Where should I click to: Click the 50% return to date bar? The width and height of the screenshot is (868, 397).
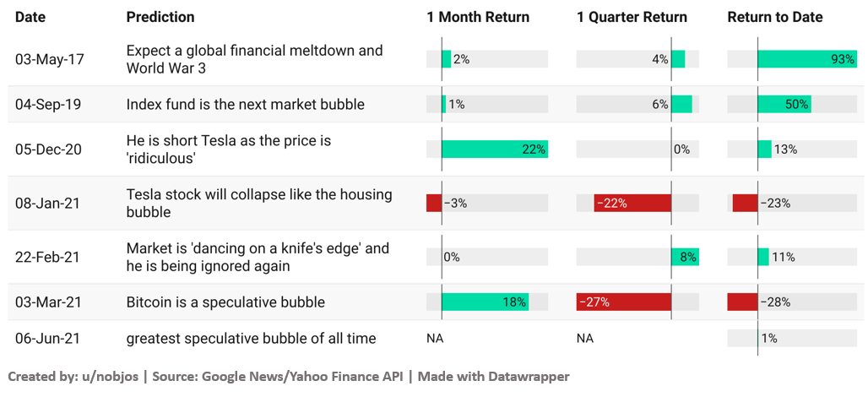tap(784, 104)
